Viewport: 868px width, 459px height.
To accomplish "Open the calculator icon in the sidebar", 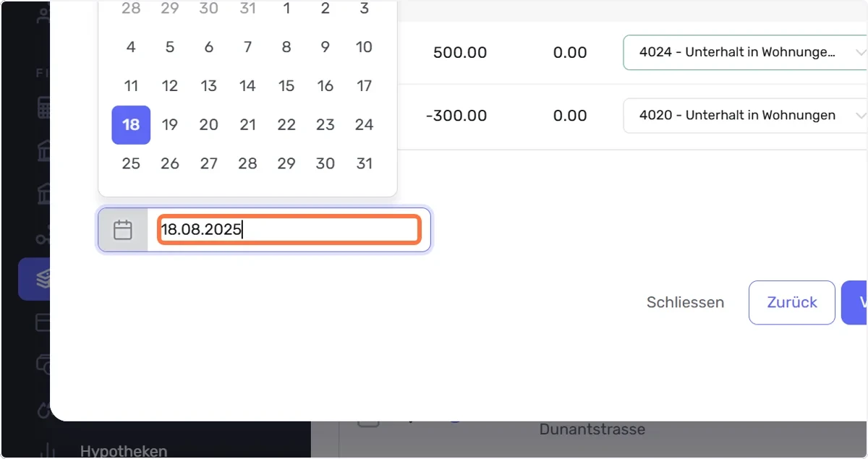I will 43,109.
